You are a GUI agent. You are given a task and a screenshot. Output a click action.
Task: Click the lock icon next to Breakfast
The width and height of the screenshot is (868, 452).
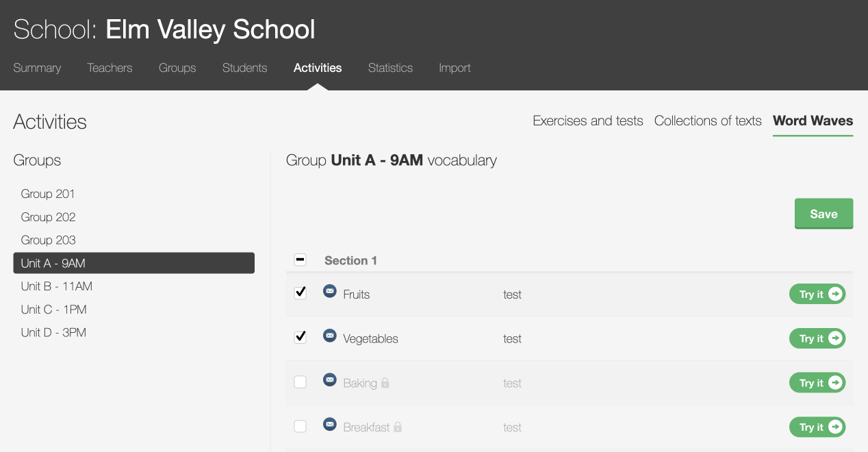click(398, 427)
